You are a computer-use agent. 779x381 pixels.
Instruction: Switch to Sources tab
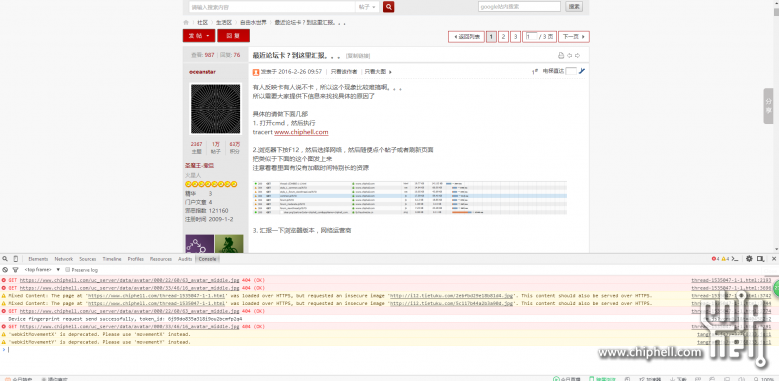(87, 259)
